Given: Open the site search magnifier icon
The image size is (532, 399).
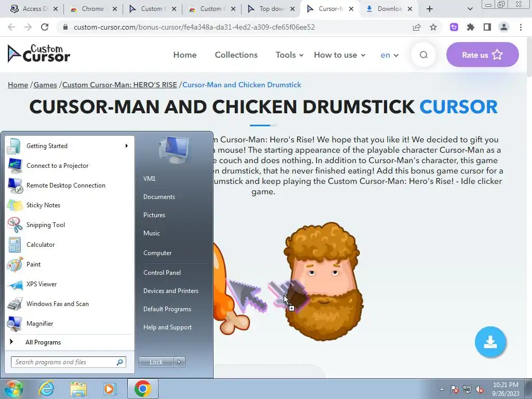Looking at the screenshot, I should [x=423, y=55].
